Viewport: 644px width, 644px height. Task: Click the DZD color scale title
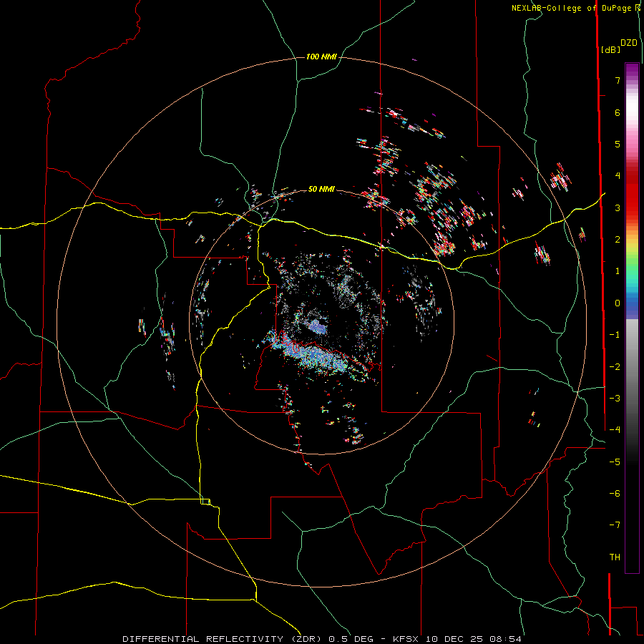pos(629,43)
